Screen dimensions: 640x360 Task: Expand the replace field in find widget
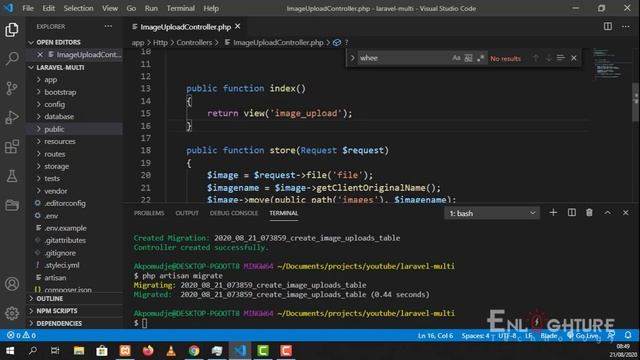pyautogui.click(x=352, y=58)
